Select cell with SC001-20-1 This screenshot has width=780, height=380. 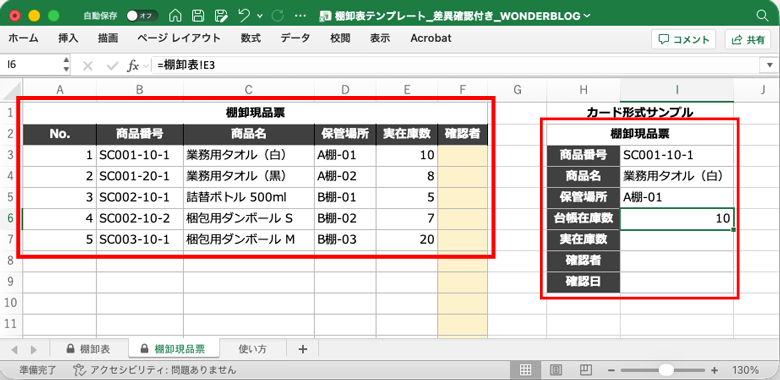140,176
